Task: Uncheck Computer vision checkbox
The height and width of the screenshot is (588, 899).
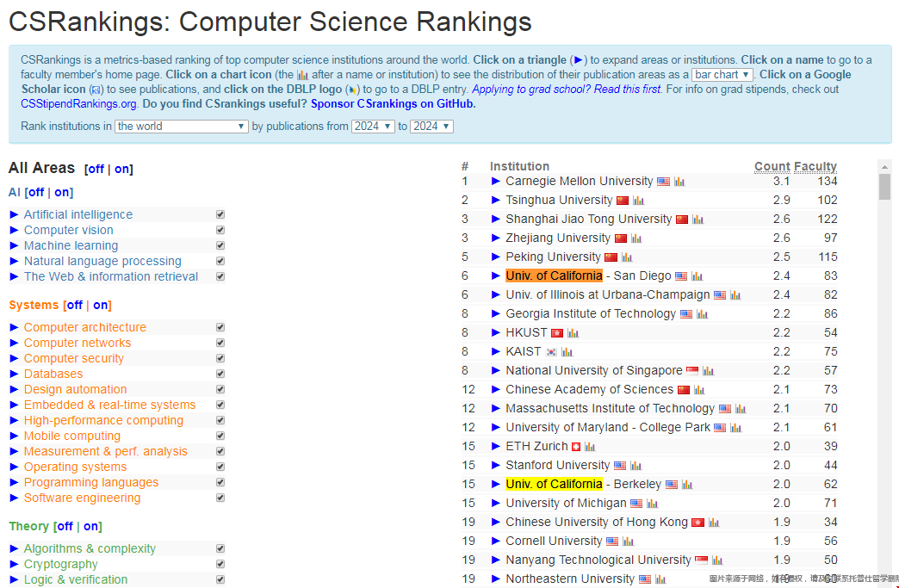Action: click(220, 230)
